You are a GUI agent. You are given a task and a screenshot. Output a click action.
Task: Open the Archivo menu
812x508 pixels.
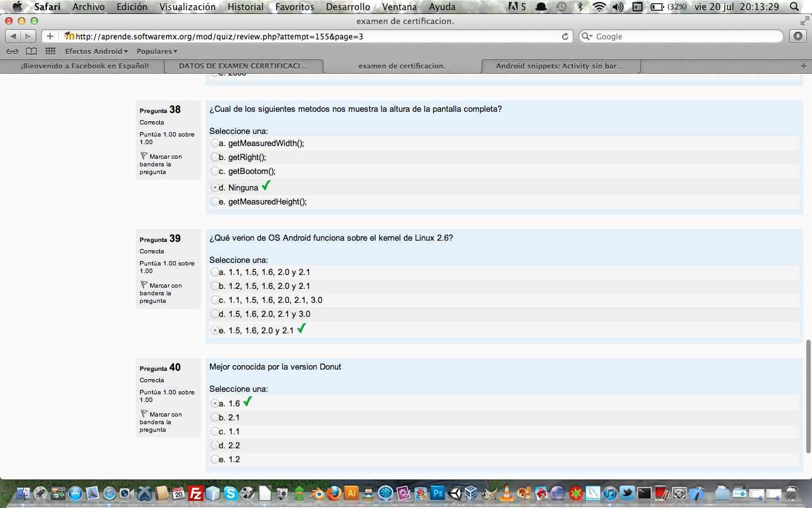point(88,7)
